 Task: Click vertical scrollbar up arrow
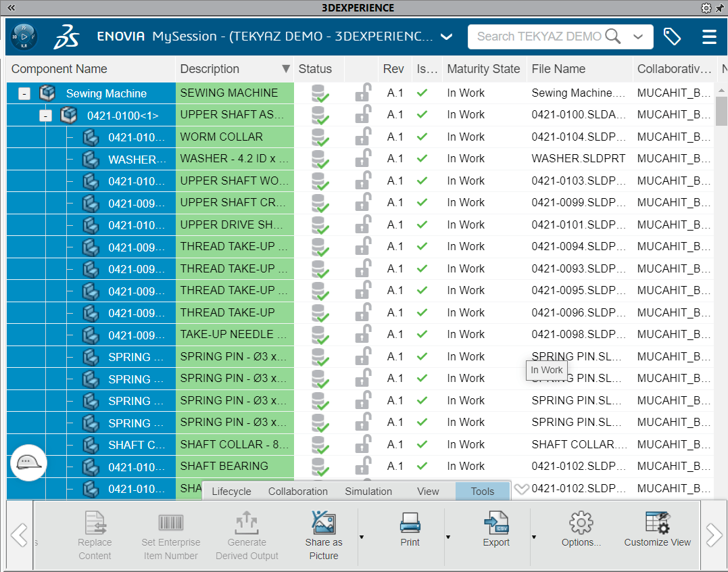[x=721, y=90]
